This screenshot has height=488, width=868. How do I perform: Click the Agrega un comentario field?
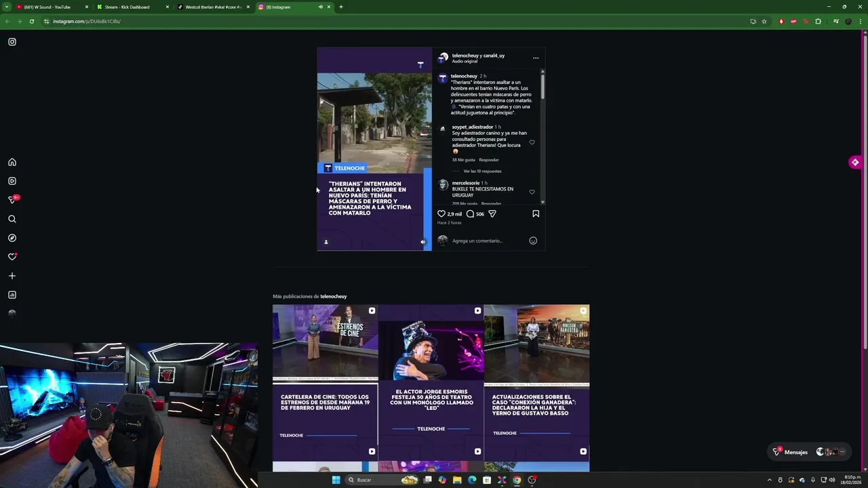[477, 241]
